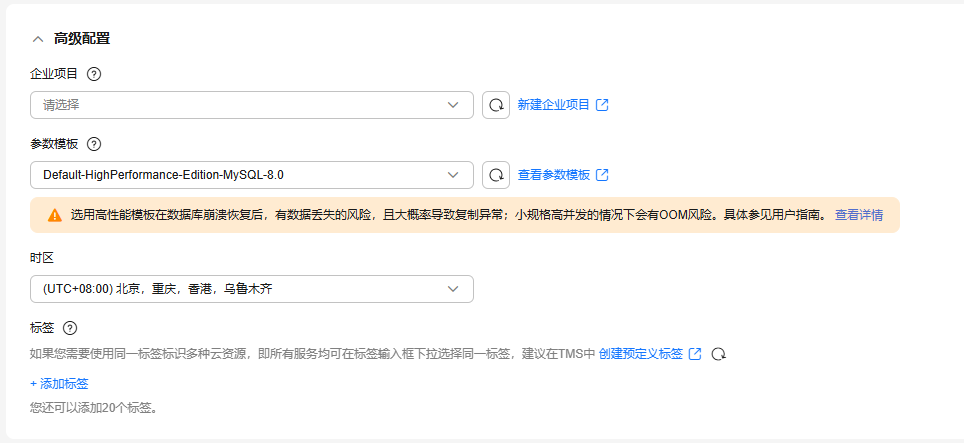Open the 时区 dropdown

coord(251,289)
